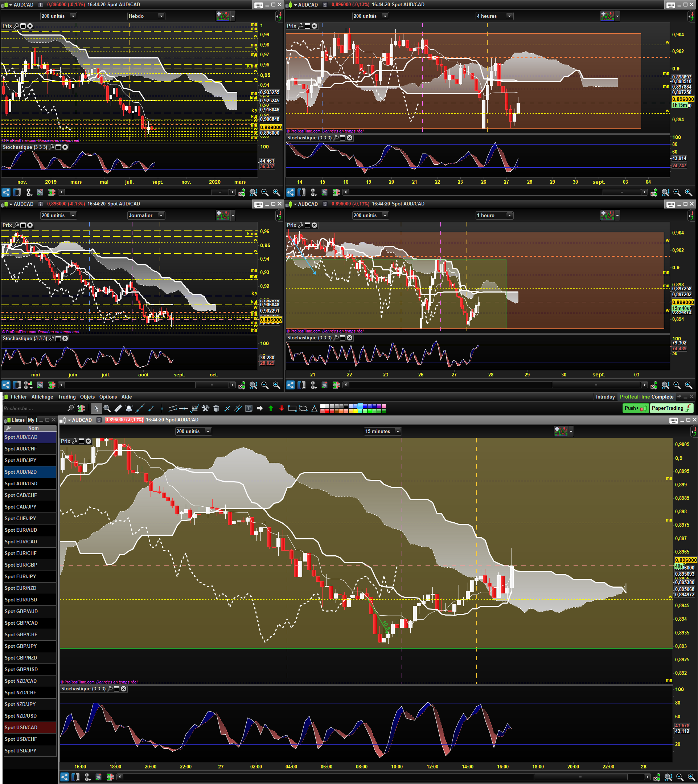Image resolution: width=698 pixels, height=784 pixels.
Task: Open the Hebdo timeframe dropdown
Action: point(146,16)
